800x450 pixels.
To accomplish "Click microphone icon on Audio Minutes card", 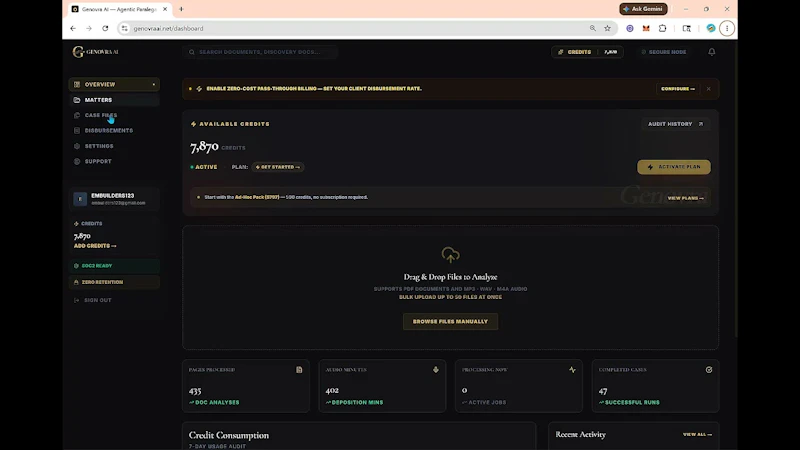I will click(x=436, y=370).
